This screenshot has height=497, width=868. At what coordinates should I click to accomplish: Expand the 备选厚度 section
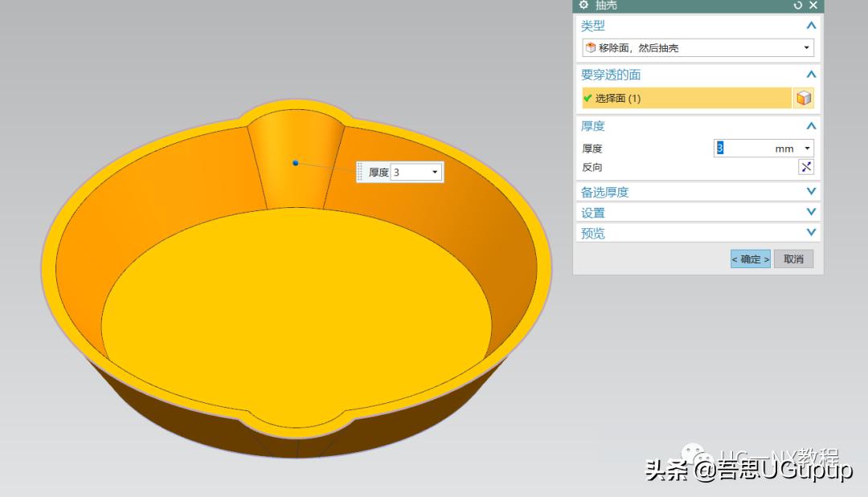pos(811,191)
